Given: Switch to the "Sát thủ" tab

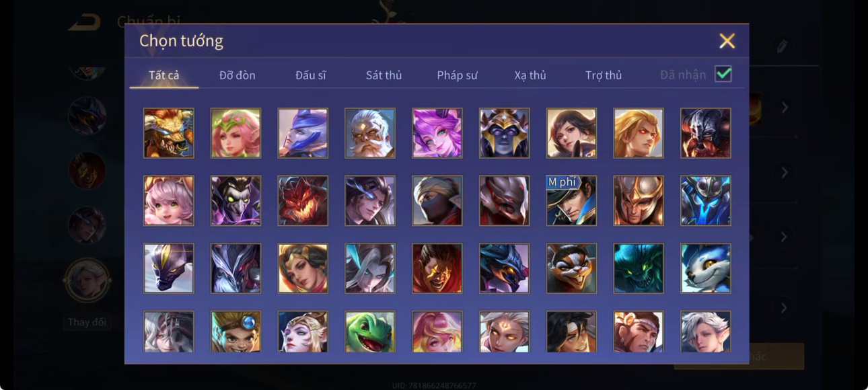Looking at the screenshot, I should click(x=384, y=75).
